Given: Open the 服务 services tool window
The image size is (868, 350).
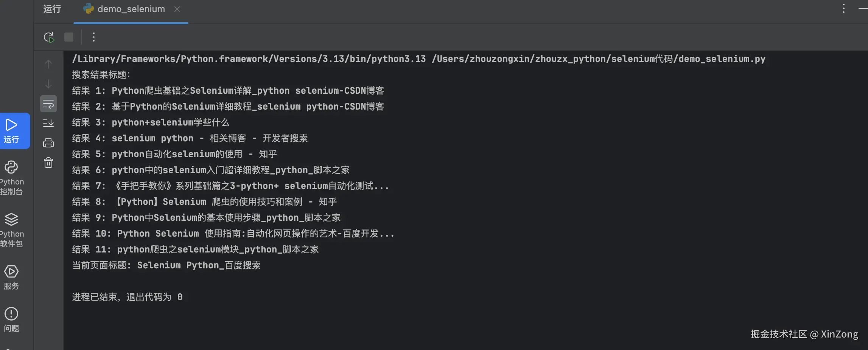Looking at the screenshot, I should coord(11,277).
